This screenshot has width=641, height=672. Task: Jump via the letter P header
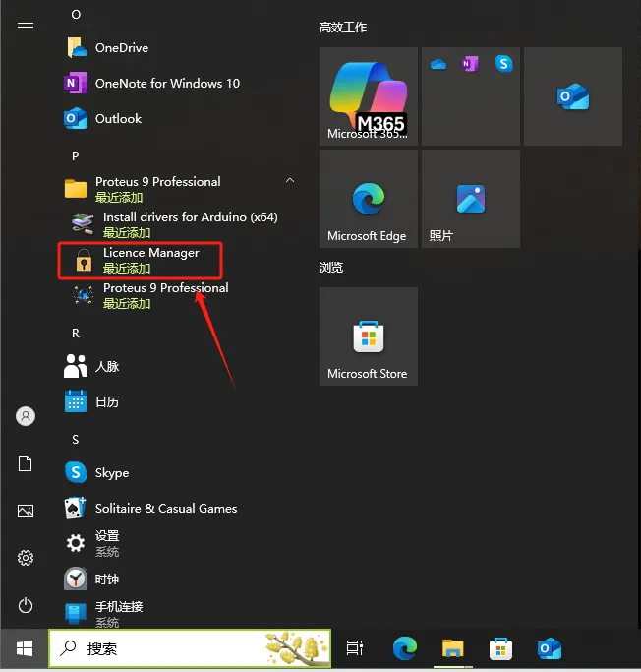coord(76,156)
